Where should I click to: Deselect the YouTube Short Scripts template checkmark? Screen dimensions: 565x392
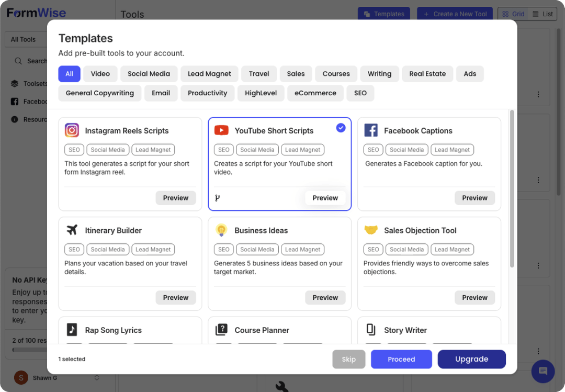tap(341, 127)
